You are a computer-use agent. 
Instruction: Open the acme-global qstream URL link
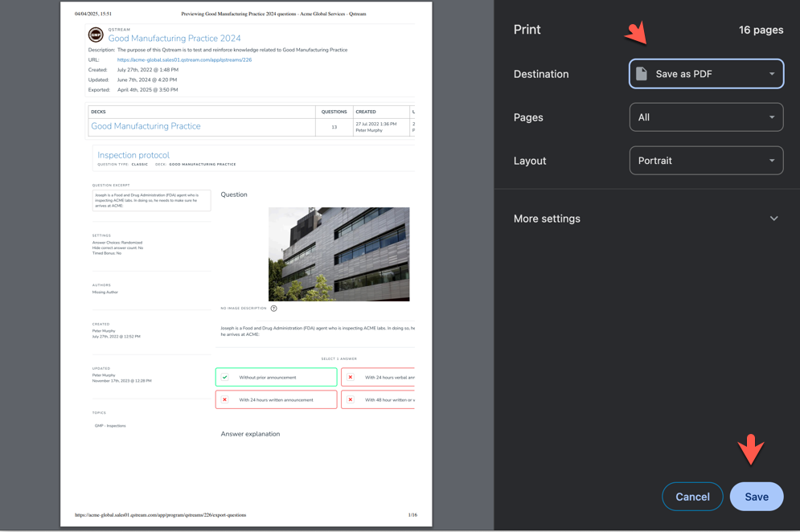(184, 59)
